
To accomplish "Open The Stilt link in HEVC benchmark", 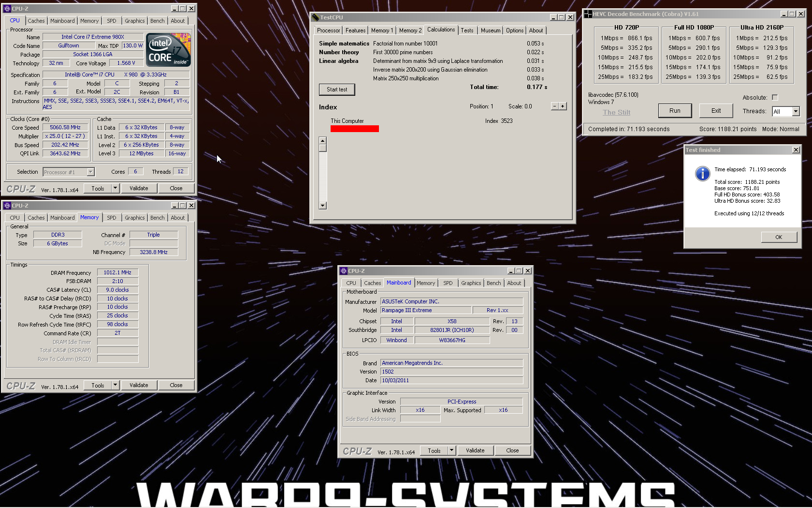I will (x=616, y=112).
